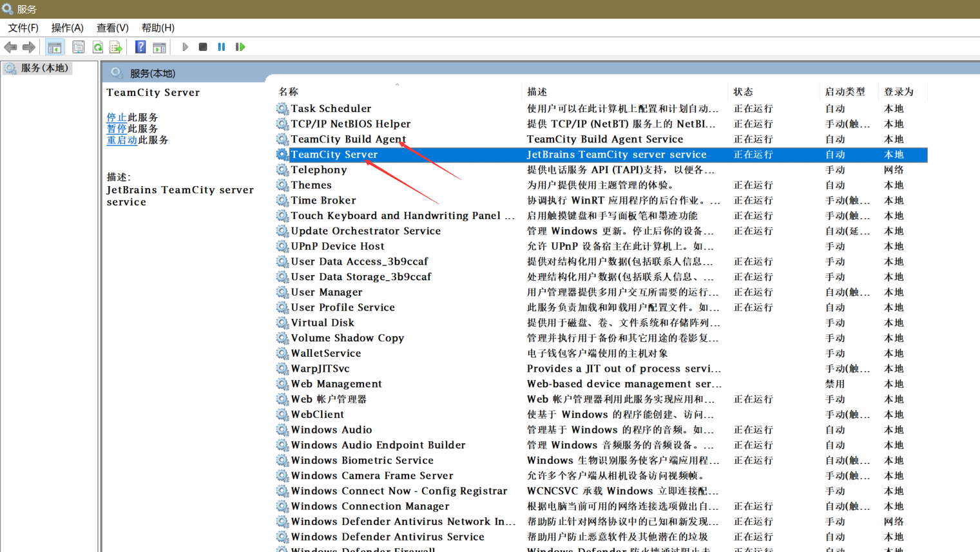Select Windows Connect Now - Config Registrar
The height and width of the screenshot is (552, 980).
[601, 491]
